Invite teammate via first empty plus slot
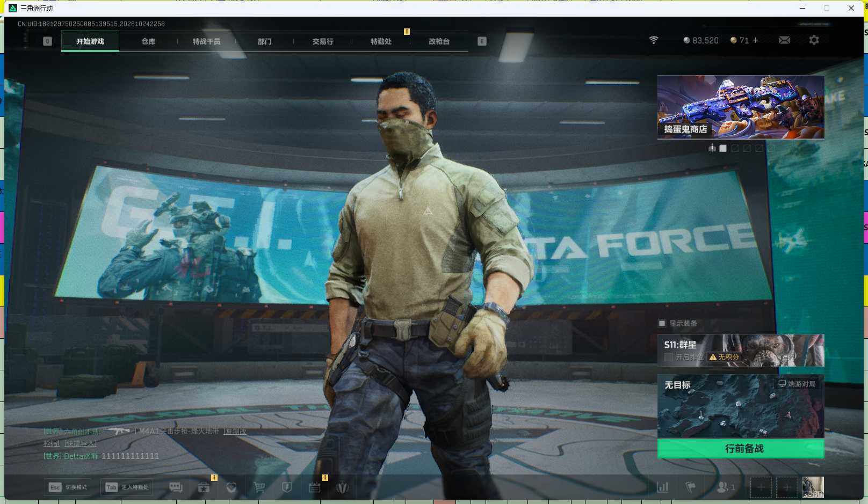Image resolution: width=868 pixels, height=504 pixels. tap(761, 487)
